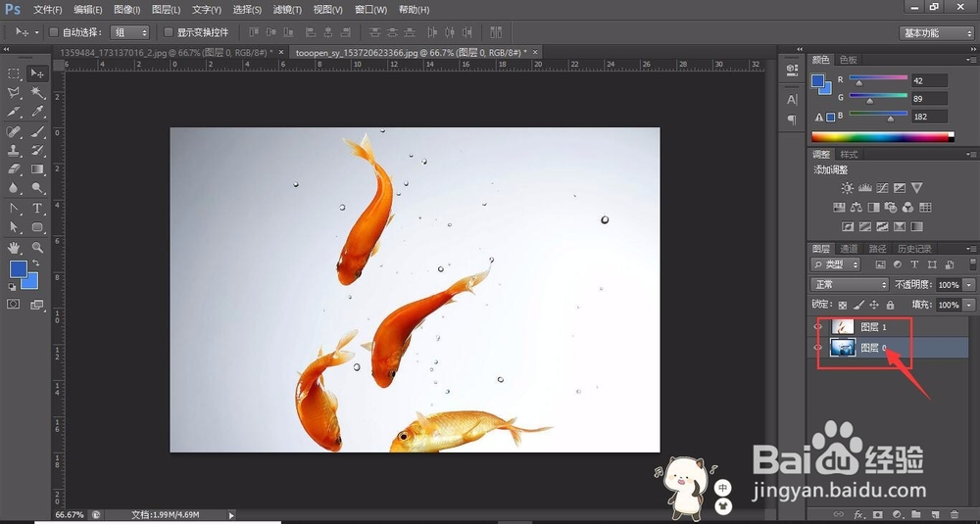Open Color panel flyout menu
This screenshot has width=980, height=524.
coord(970,60)
